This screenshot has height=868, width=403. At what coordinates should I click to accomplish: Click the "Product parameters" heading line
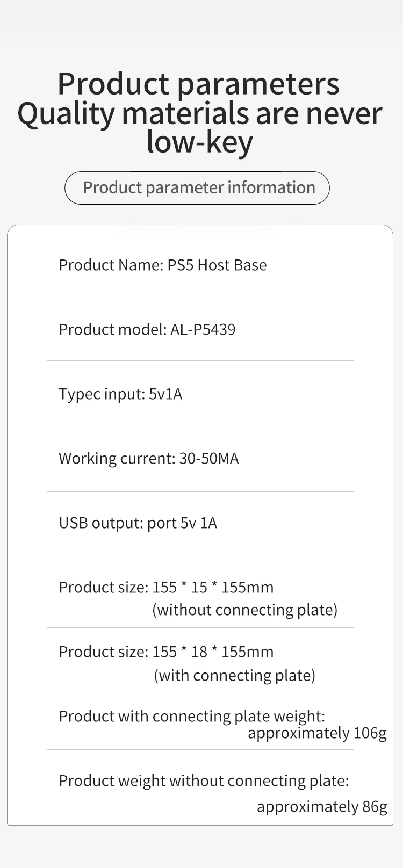click(x=198, y=84)
